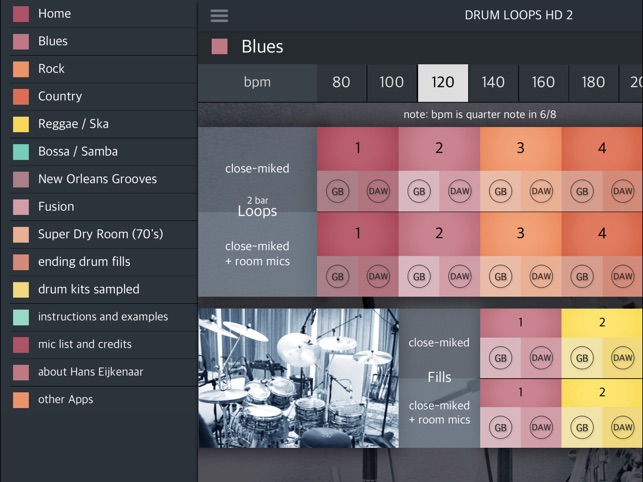The height and width of the screenshot is (482, 643).
Task: Click DAW icon under room mics fill 1
Action: [x=541, y=427]
